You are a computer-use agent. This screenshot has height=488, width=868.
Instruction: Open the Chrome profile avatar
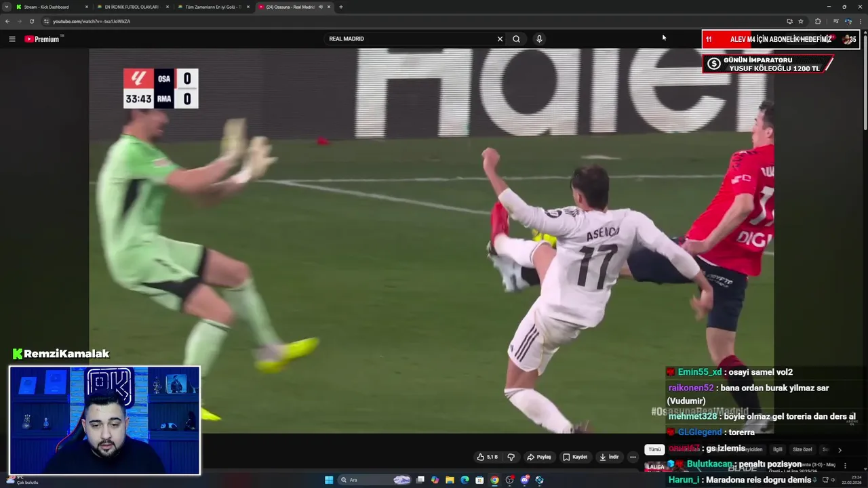(848, 21)
